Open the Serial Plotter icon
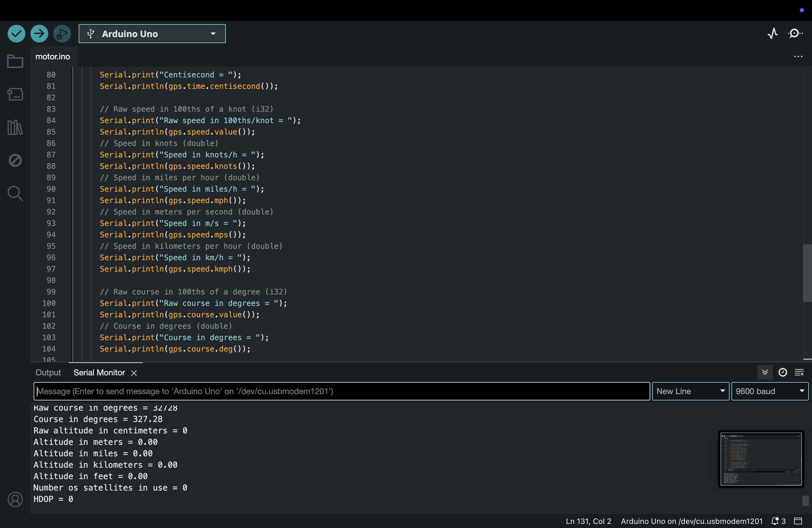 click(x=773, y=33)
